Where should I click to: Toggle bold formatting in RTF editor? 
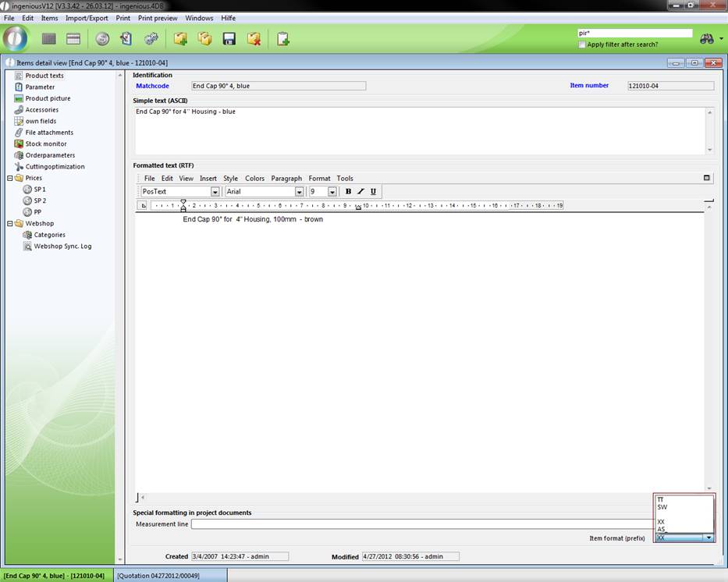348,191
